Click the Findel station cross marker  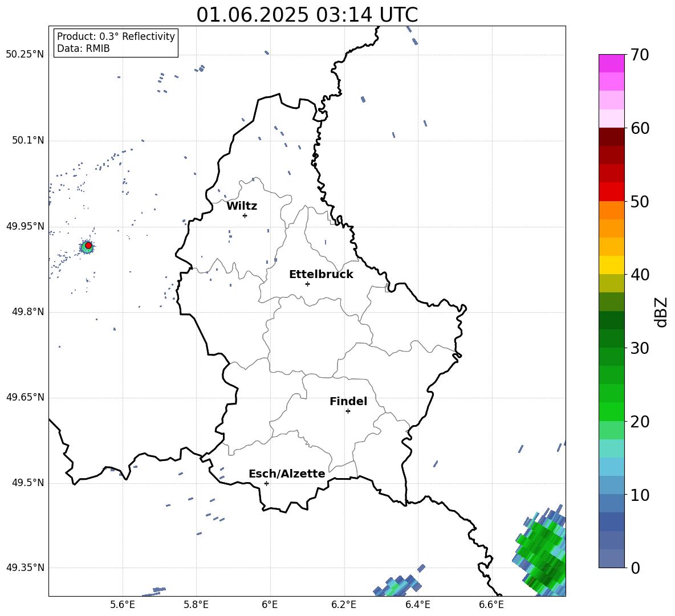(x=348, y=411)
